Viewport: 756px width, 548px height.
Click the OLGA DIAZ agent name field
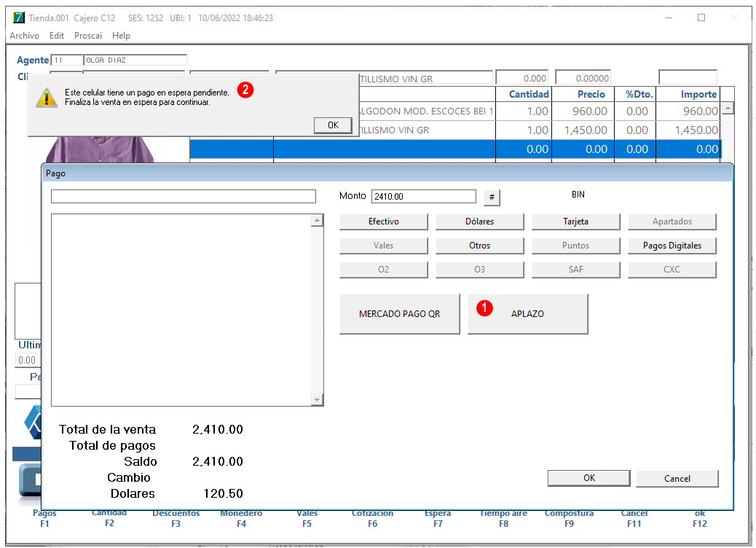point(135,60)
